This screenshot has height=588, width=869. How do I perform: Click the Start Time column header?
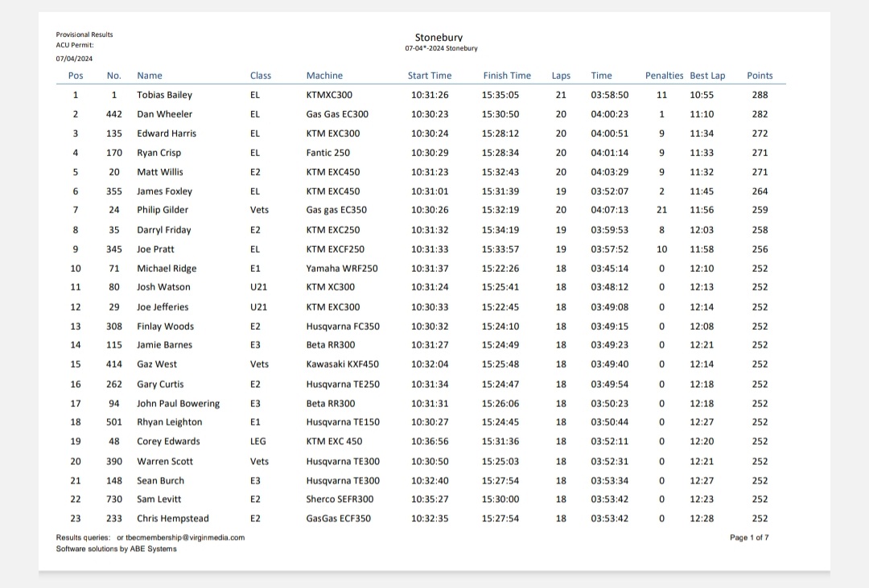click(x=430, y=76)
